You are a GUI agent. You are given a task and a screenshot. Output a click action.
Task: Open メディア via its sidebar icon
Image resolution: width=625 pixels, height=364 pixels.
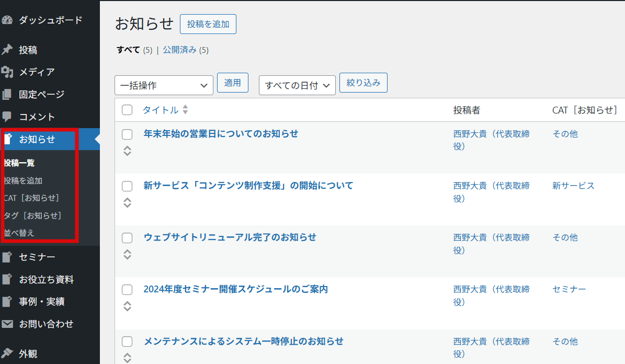click(x=7, y=72)
